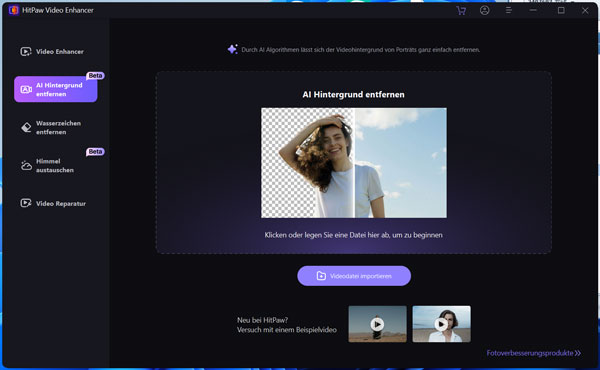Click the 'Neu bei HitPaw?' text
The image size is (600, 370).
[x=262, y=320]
